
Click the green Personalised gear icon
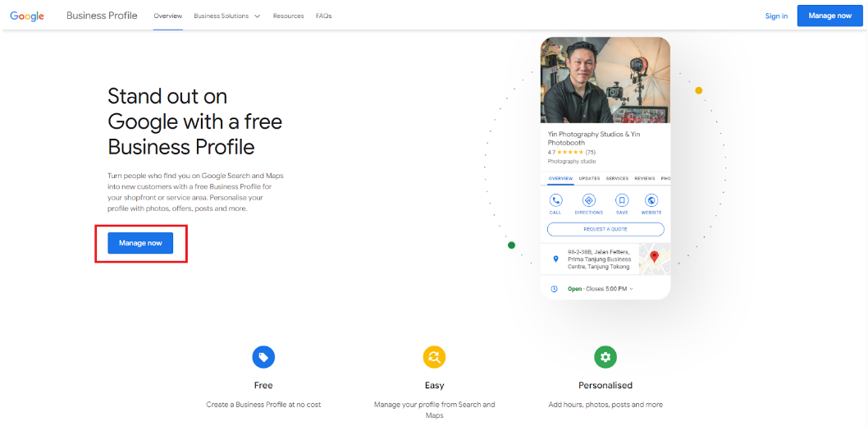click(x=605, y=357)
